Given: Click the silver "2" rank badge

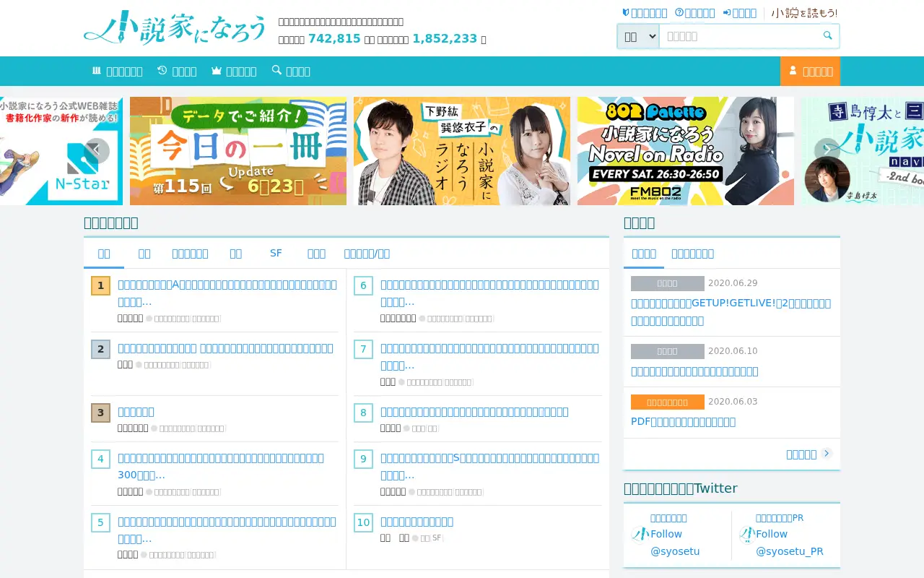Looking at the screenshot, I should [100, 349].
